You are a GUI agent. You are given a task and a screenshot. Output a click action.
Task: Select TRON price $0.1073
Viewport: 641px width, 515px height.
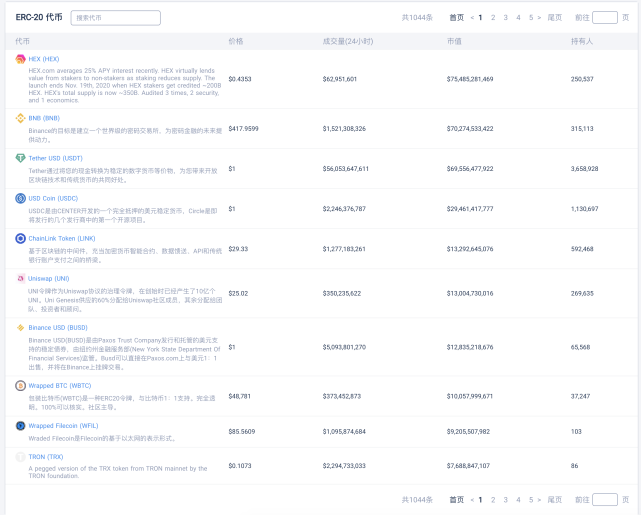point(240,466)
